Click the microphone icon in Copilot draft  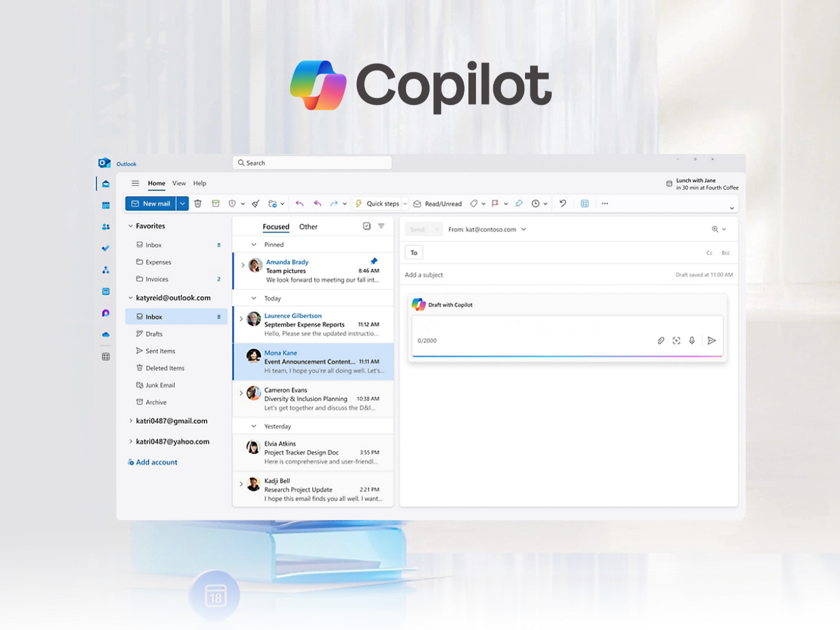[x=692, y=340]
